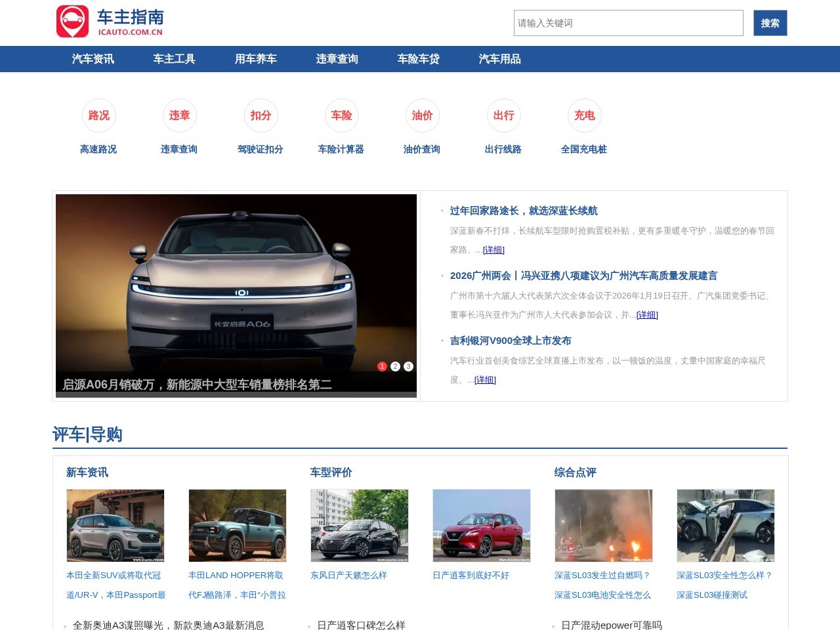The width and height of the screenshot is (840, 630).
Task: Open the 日产逍客到底好不好 thumbnail
Action: [482, 525]
